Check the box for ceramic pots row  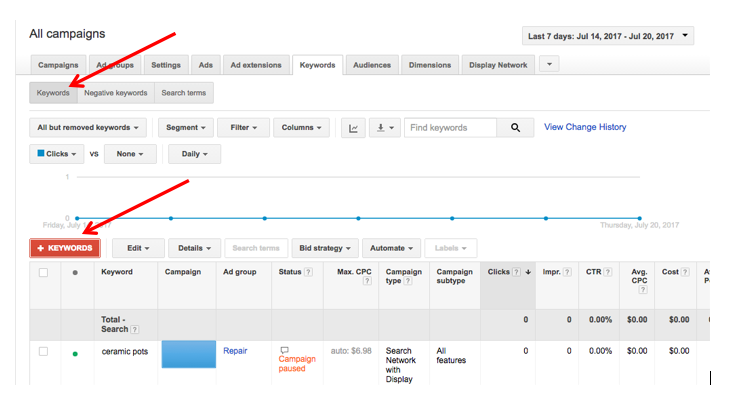43,352
